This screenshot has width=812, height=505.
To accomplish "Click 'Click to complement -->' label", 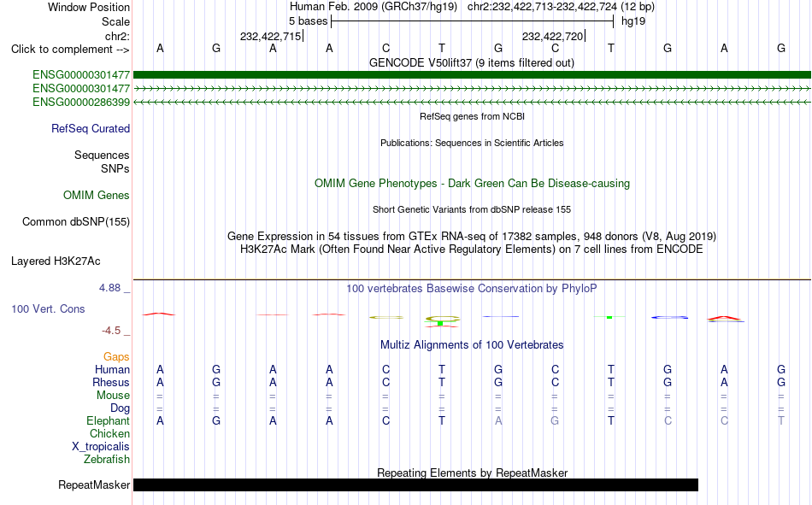I will [x=70, y=50].
